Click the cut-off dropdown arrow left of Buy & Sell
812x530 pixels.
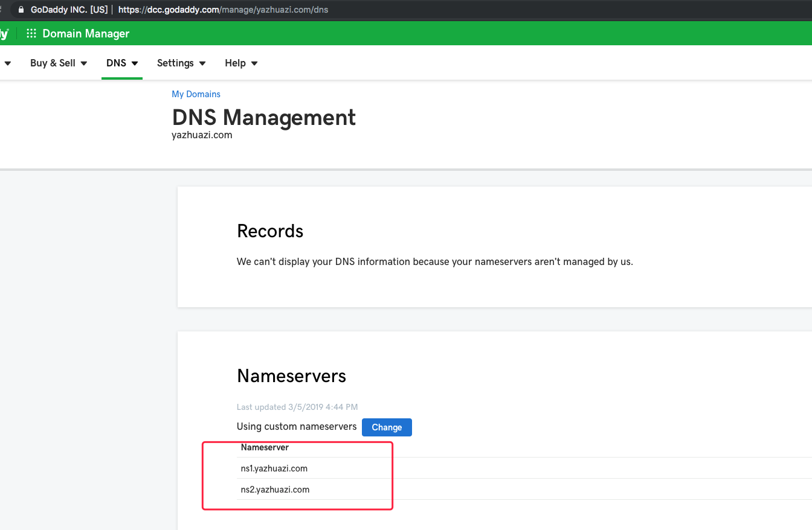[7, 63]
